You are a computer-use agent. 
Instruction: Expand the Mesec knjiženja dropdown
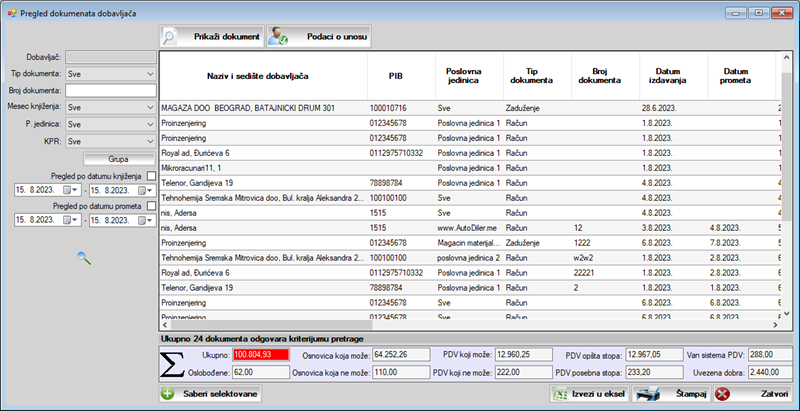(149, 107)
